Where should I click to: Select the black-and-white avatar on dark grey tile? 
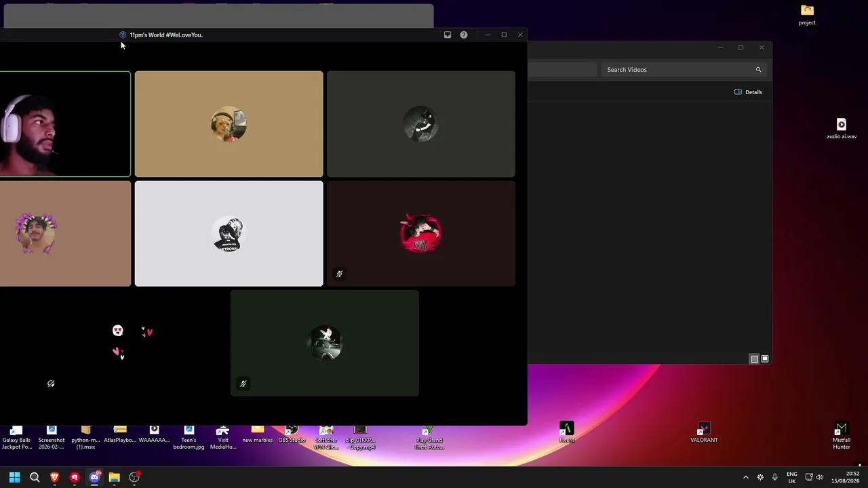pos(421,124)
